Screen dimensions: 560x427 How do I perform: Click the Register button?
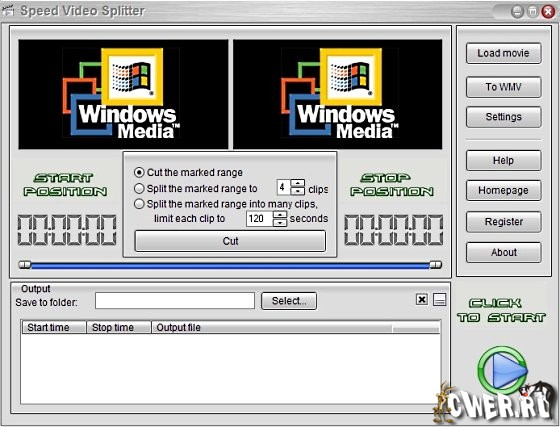coord(504,222)
